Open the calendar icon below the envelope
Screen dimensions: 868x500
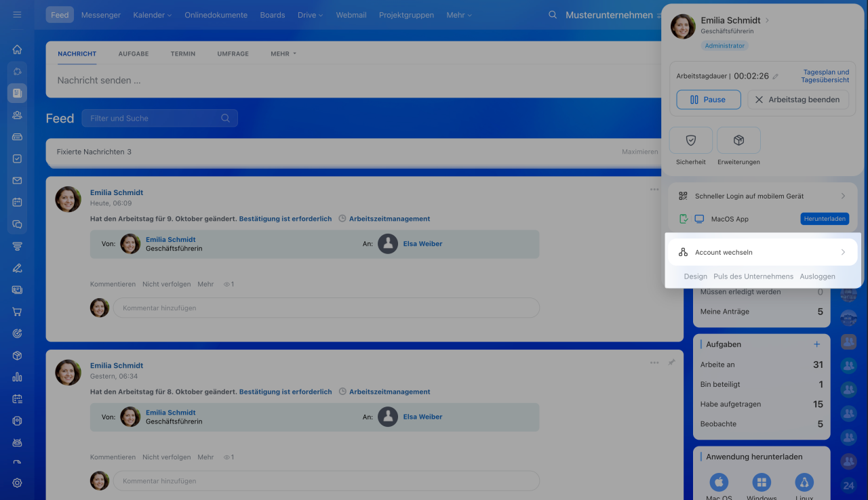point(17,202)
